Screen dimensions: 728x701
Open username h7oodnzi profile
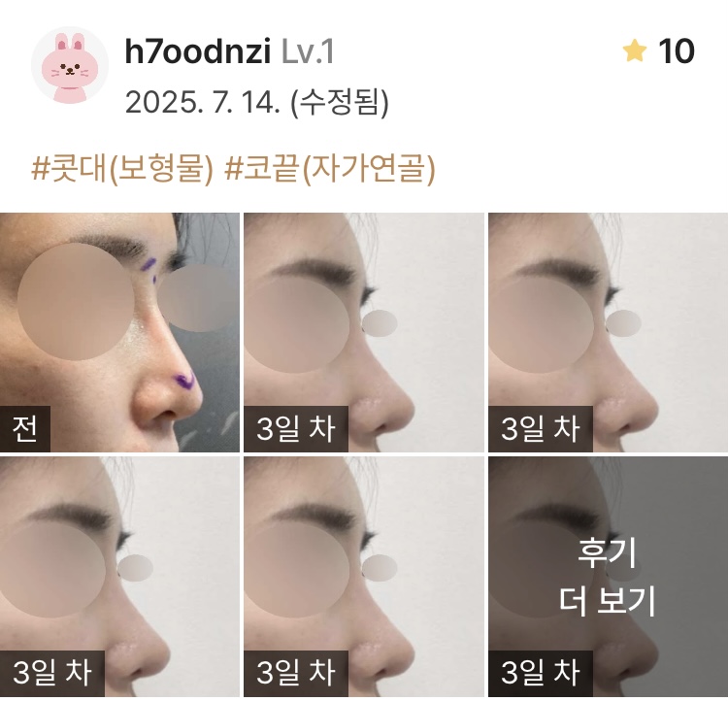click(x=198, y=51)
